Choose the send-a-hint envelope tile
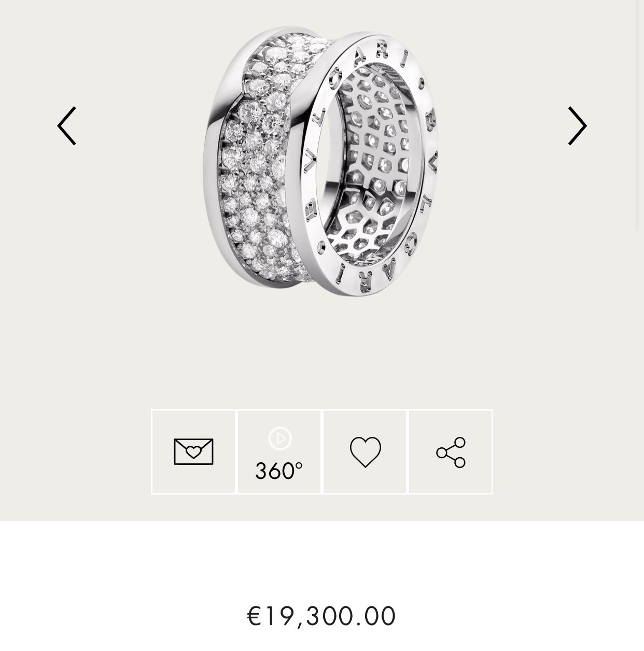The height and width of the screenshot is (651, 644). coord(193,451)
